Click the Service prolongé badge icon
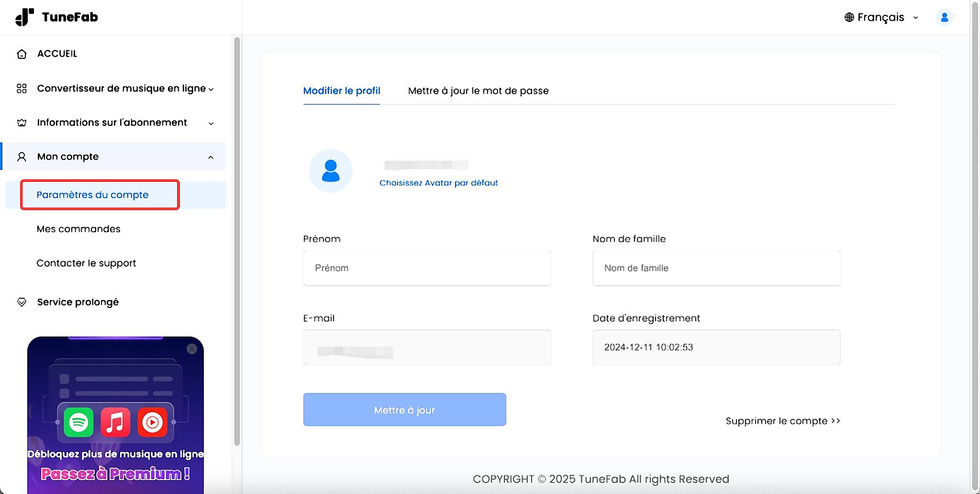Screen dimensions: 980x494 point(22,302)
